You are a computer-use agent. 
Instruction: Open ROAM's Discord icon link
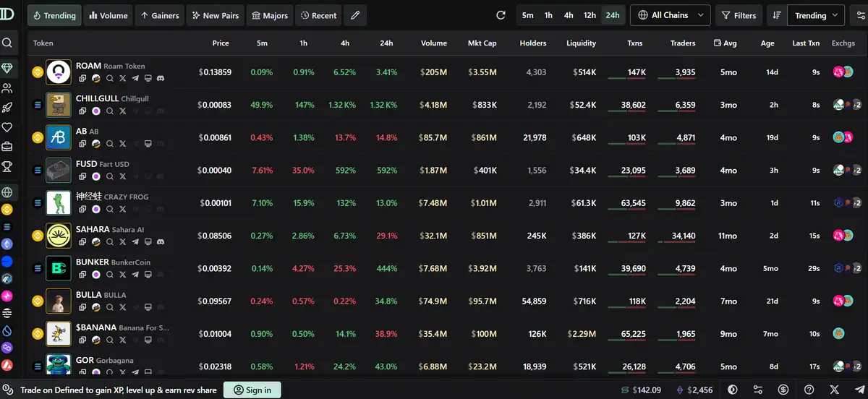coord(159,78)
